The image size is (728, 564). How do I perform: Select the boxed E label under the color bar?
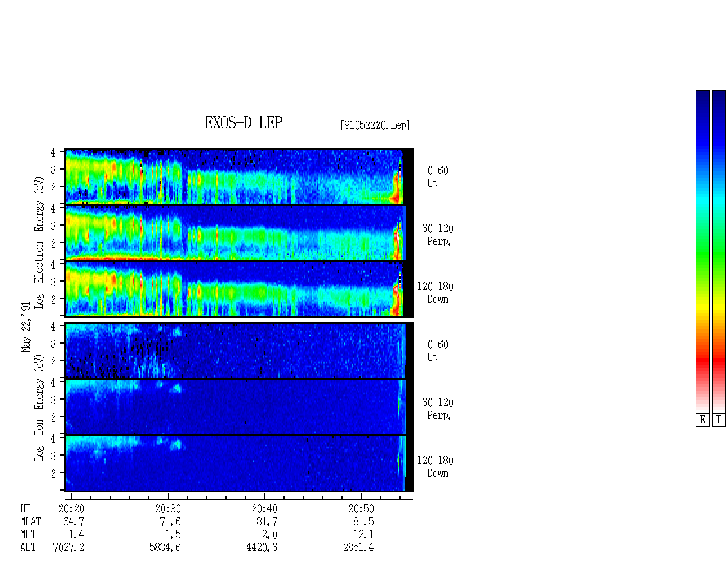point(702,420)
